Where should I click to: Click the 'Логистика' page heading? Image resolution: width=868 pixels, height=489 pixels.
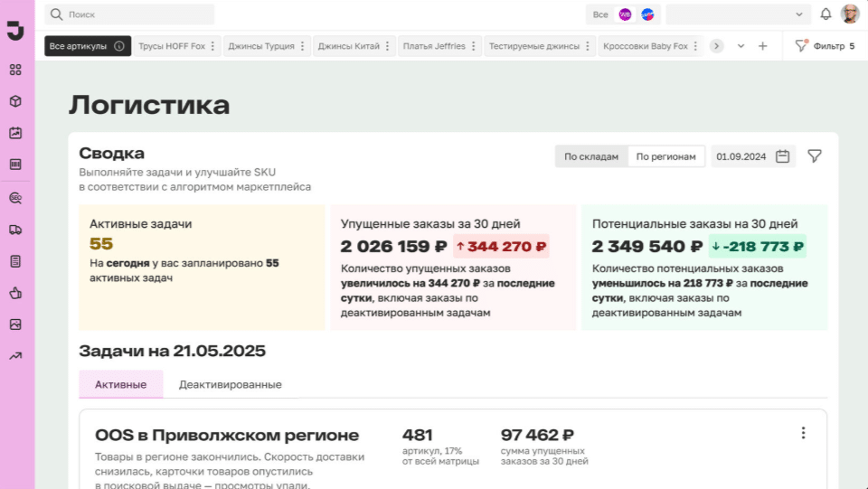[149, 105]
